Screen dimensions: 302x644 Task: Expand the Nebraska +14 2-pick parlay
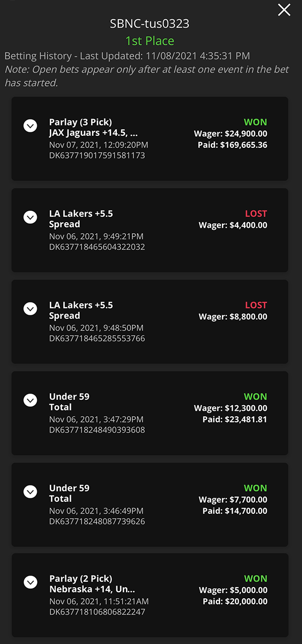pos(30,583)
